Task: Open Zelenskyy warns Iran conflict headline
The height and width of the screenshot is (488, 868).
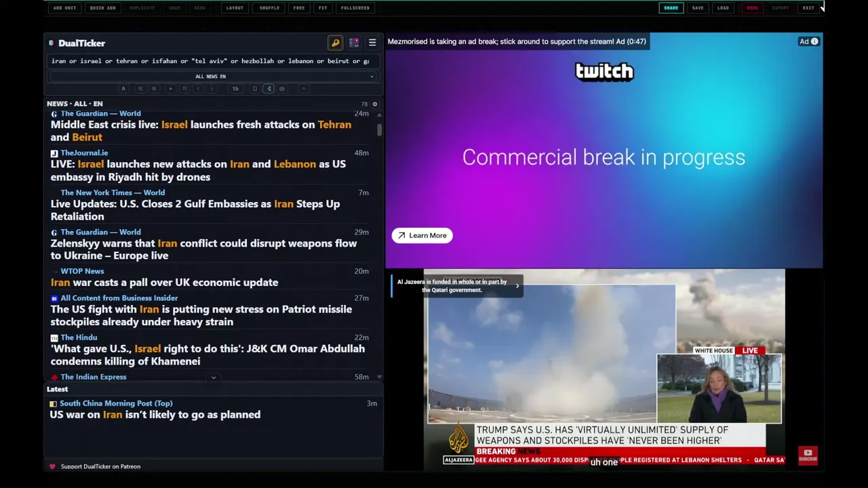Action: pyautogui.click(x=203, y=249)
